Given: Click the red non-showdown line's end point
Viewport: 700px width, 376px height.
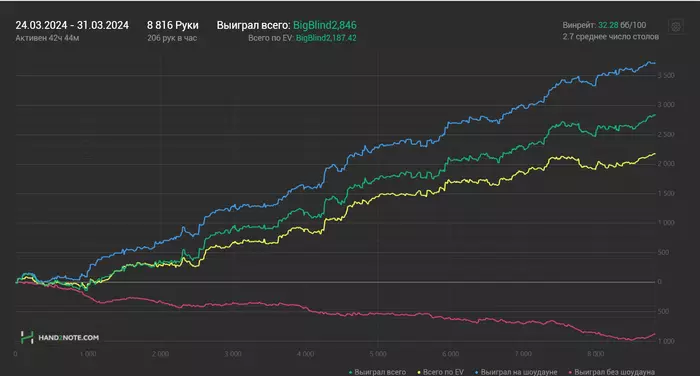Looking at the screenshot, I should tap(655, 334).
